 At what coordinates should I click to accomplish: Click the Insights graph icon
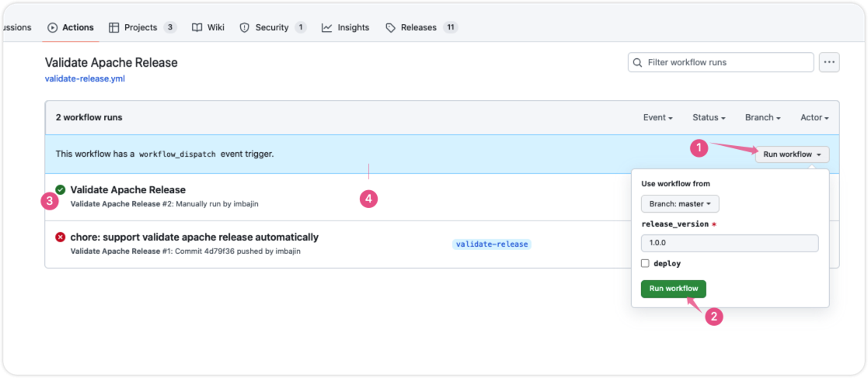327,28
